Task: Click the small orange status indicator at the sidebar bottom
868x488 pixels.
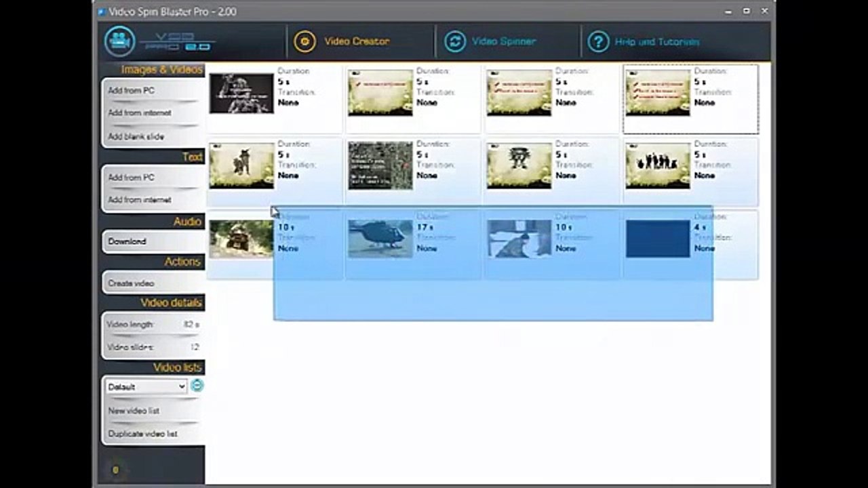Action: 115,470
